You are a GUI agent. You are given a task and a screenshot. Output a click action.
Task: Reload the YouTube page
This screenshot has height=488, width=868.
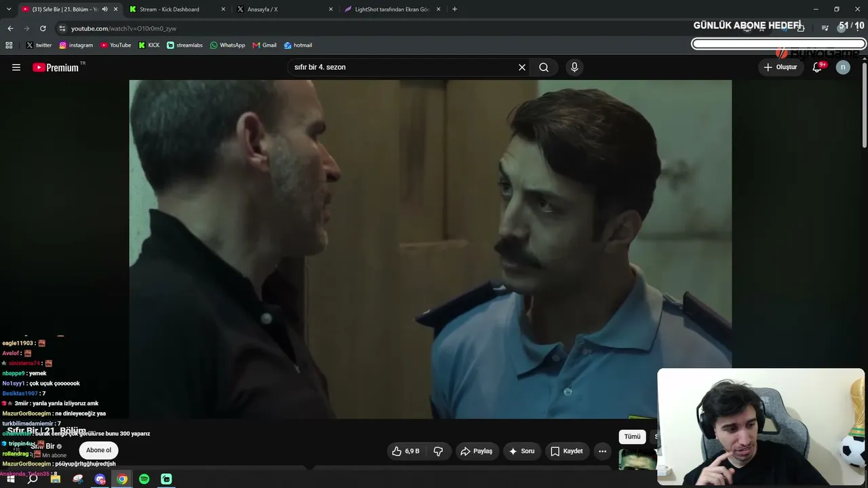[x=43, y=28]
